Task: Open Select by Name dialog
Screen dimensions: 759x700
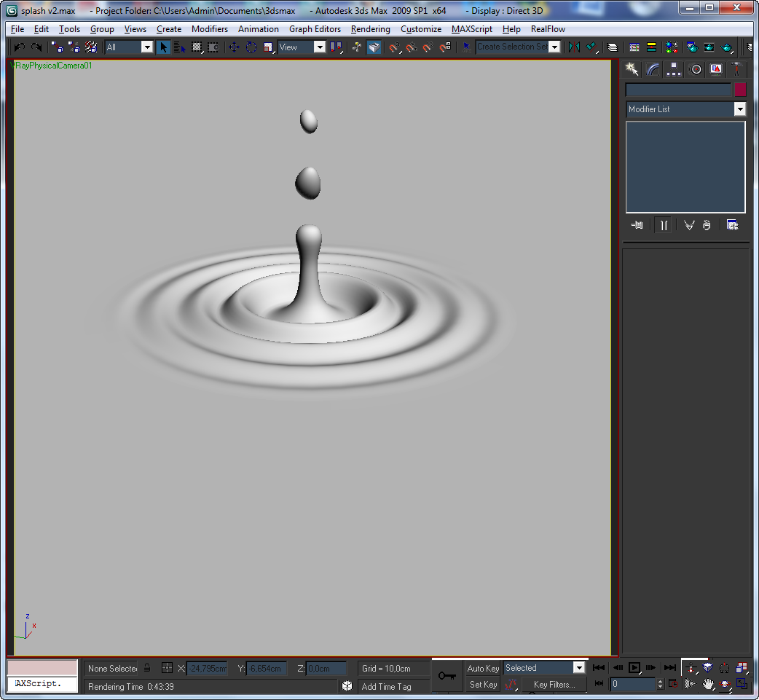Action: pyautogui.click(x=178, y=47)
